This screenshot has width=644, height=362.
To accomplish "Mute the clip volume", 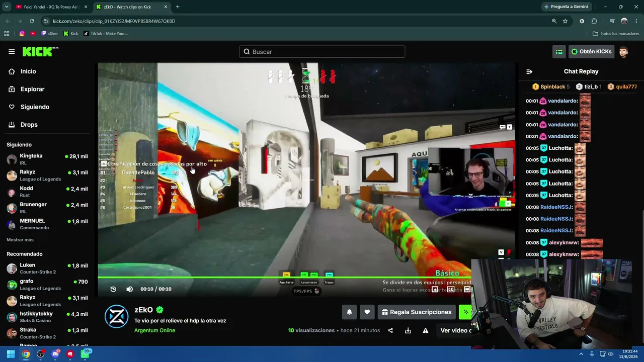I will pyautogui.click(x=129, y=289).
